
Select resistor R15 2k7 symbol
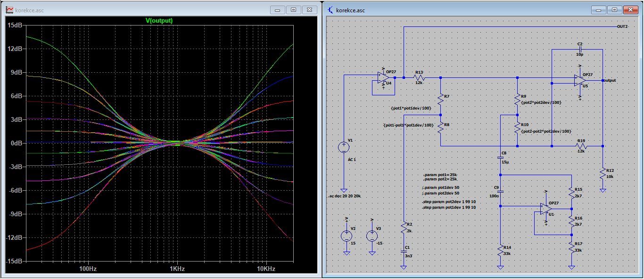coord(571,193)
